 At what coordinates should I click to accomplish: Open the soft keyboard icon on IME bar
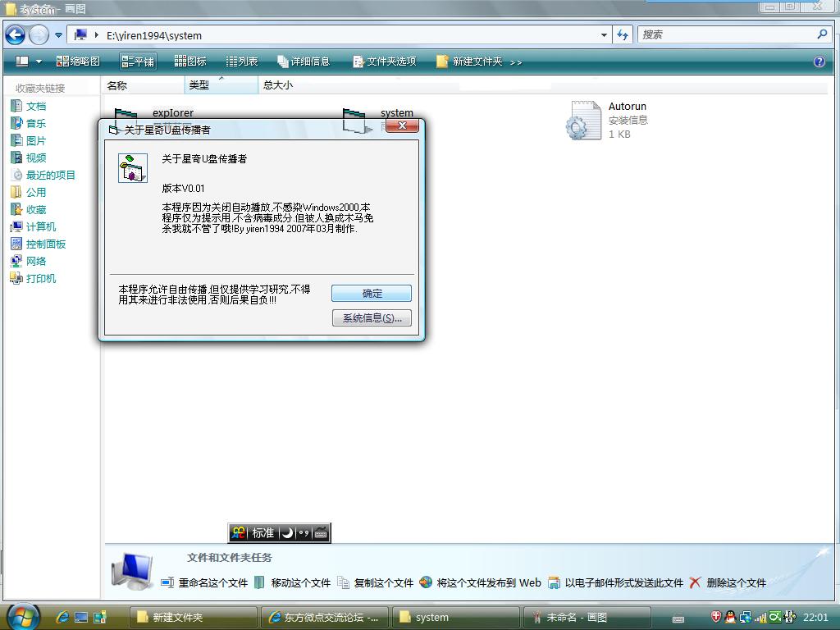click(321, 533)
